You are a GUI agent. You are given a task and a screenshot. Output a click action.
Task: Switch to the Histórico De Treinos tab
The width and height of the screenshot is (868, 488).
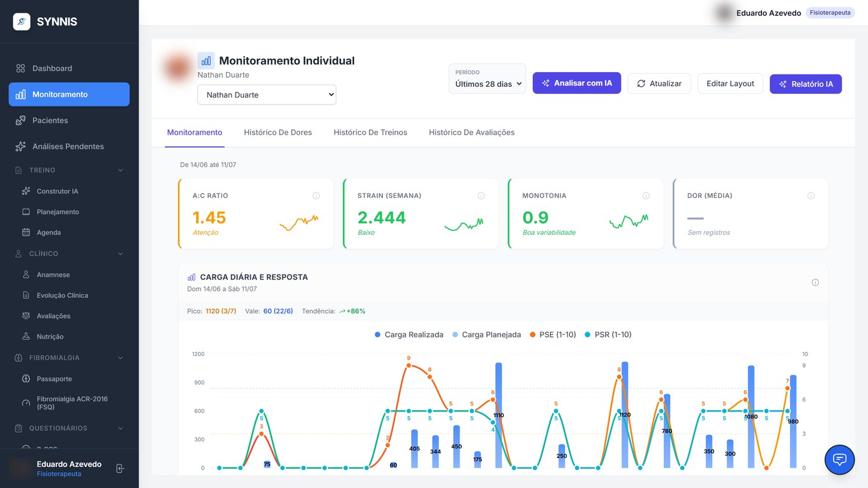370,132
